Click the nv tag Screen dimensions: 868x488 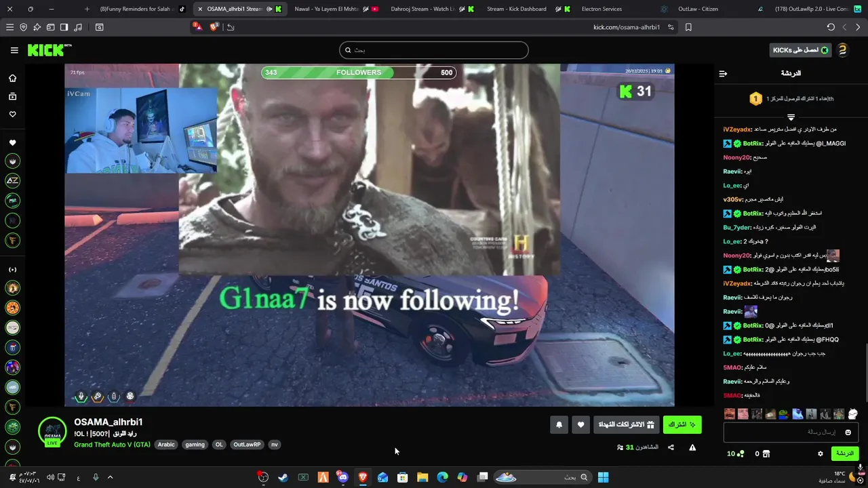point(274,445)
